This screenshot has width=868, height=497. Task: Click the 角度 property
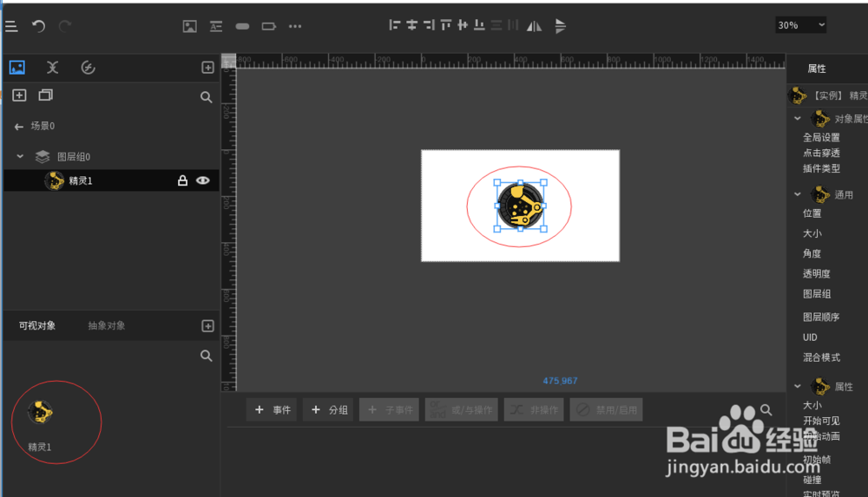tap(812, 253)
